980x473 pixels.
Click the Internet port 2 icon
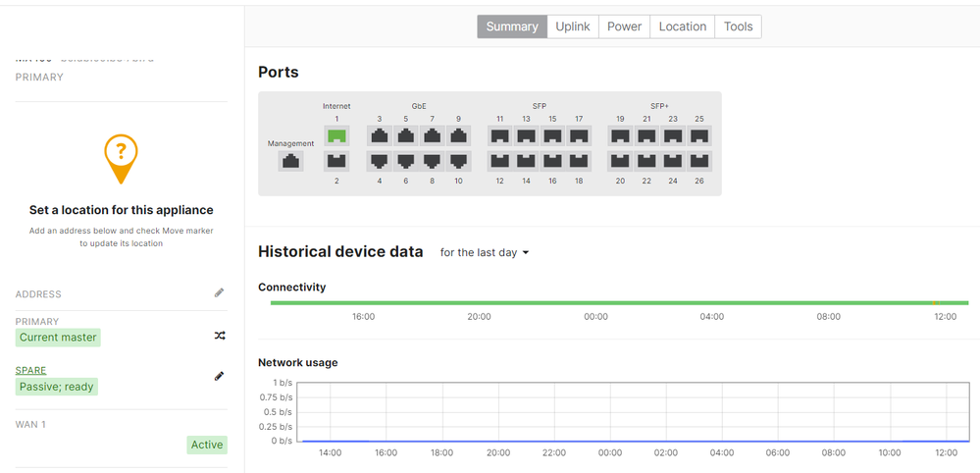click(x=336, y=161)
